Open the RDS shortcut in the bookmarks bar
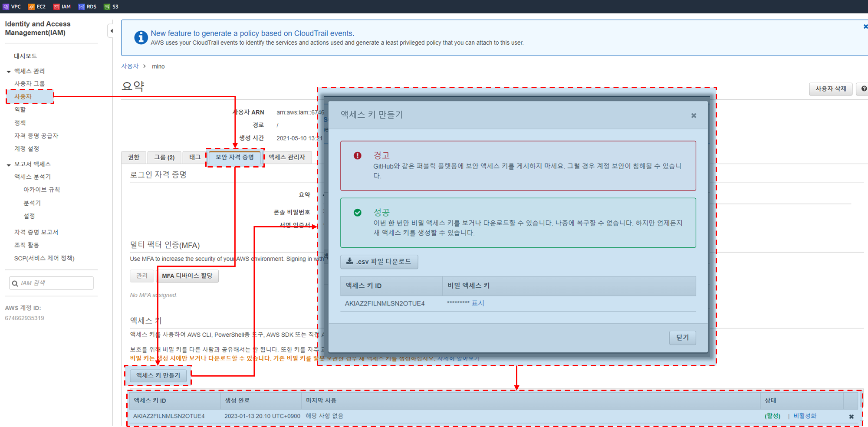 point(87,6)
